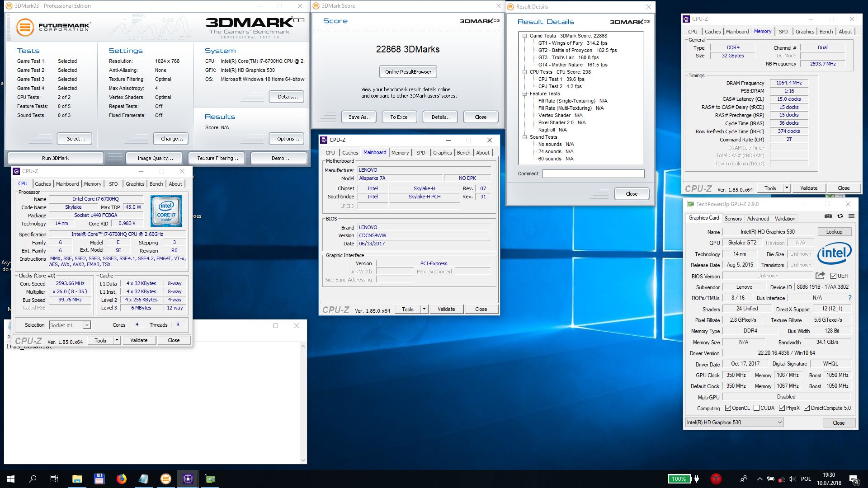This screenshot has height=488, width=868.
Task: Click the Core i7 badge in CPU-Z
Action: point(166,211)
